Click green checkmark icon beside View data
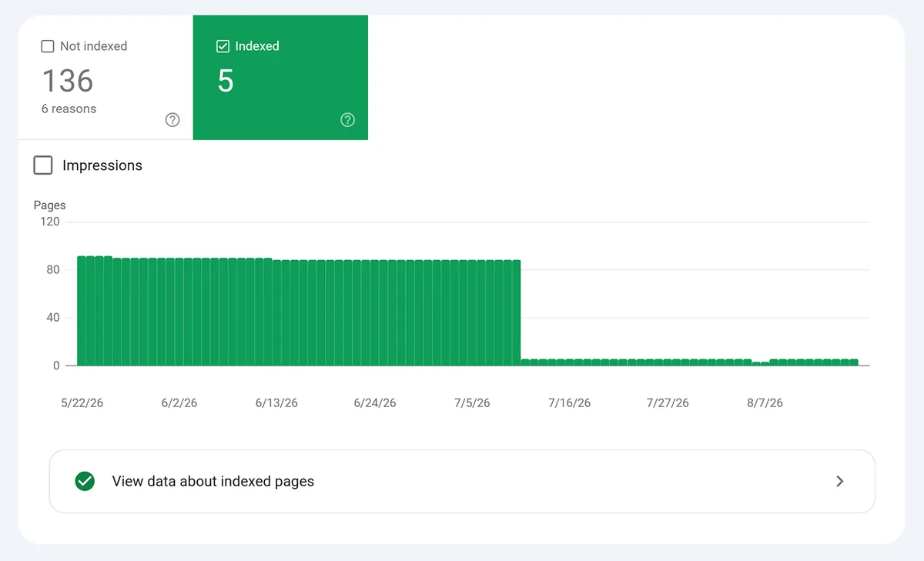This screenshot has width=924, height=561. pyautogui.click(x=85, y=482)
